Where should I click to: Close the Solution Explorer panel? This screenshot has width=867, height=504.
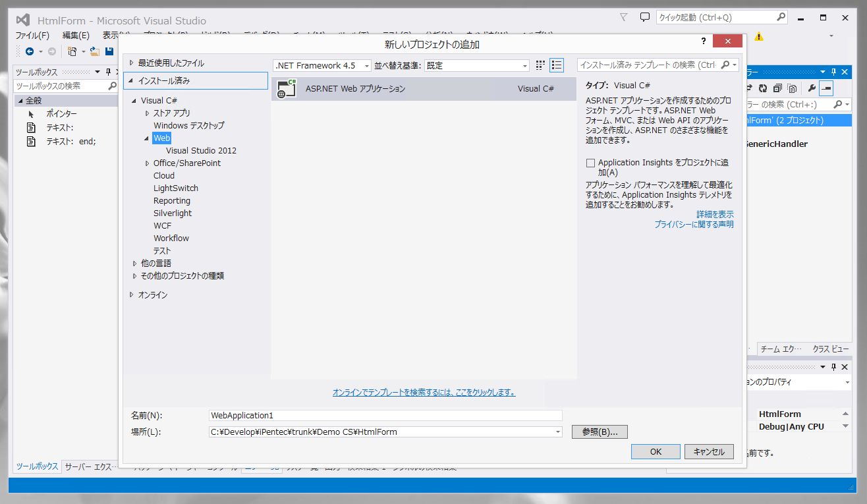(x=844, y=72)
